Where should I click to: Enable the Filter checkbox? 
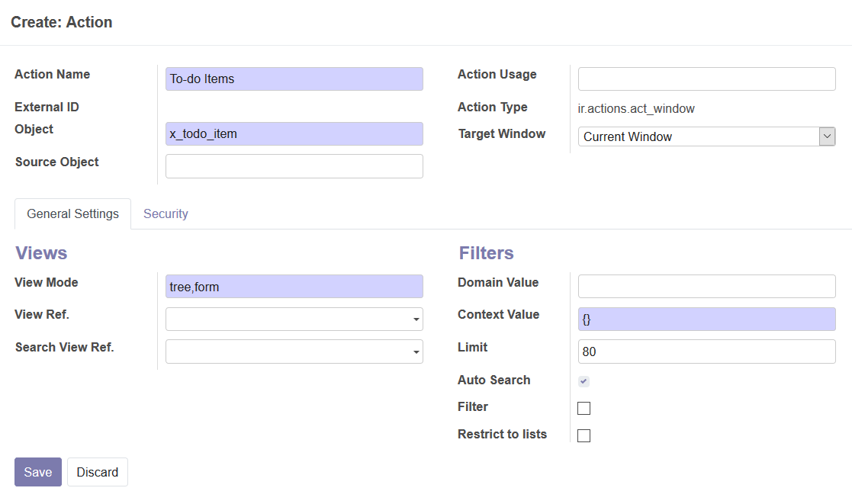(x=584, y=408)
